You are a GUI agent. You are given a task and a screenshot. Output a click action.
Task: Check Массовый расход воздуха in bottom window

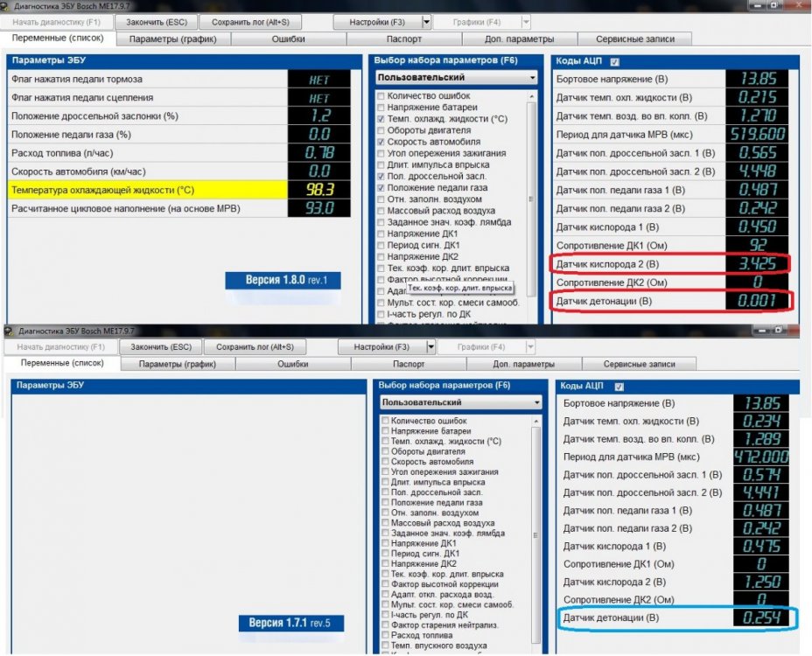tap(385, 523)
